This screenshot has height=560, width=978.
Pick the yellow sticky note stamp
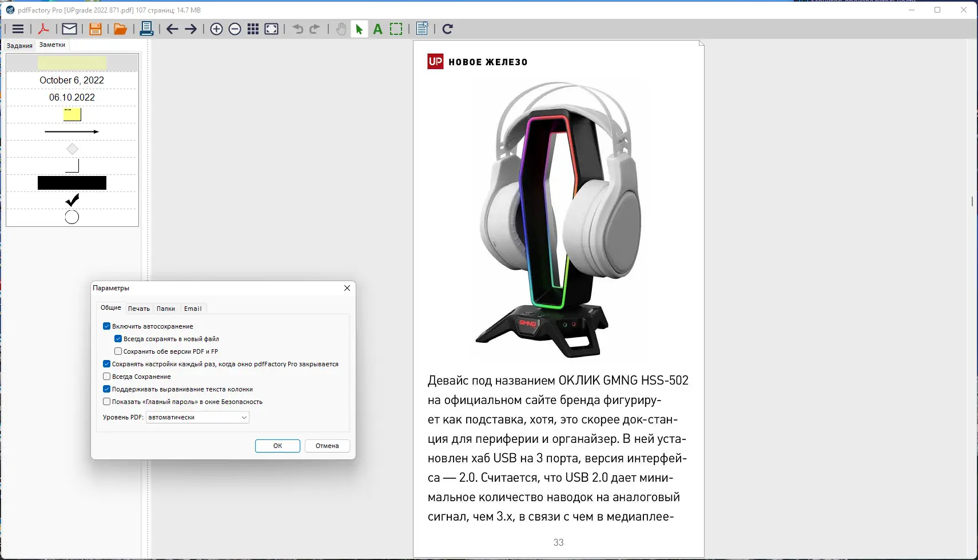coord(72,114)
